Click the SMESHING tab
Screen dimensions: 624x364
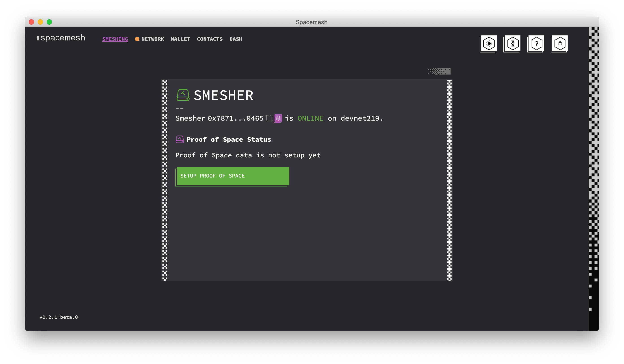[115, 39]
